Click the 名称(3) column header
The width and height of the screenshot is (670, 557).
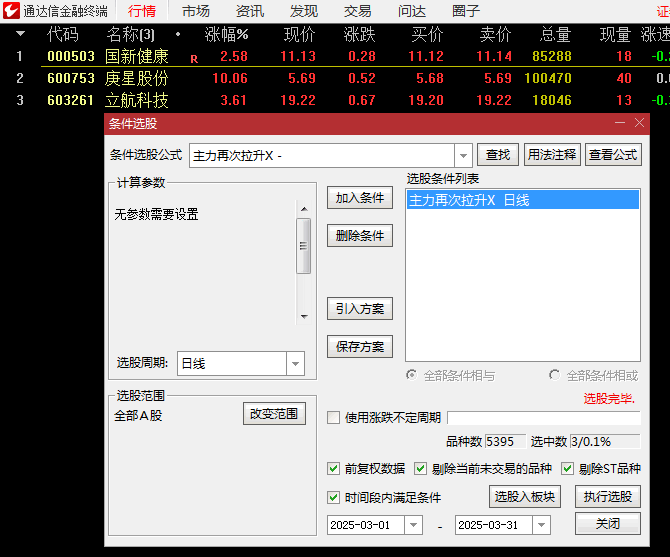point(131,34)
